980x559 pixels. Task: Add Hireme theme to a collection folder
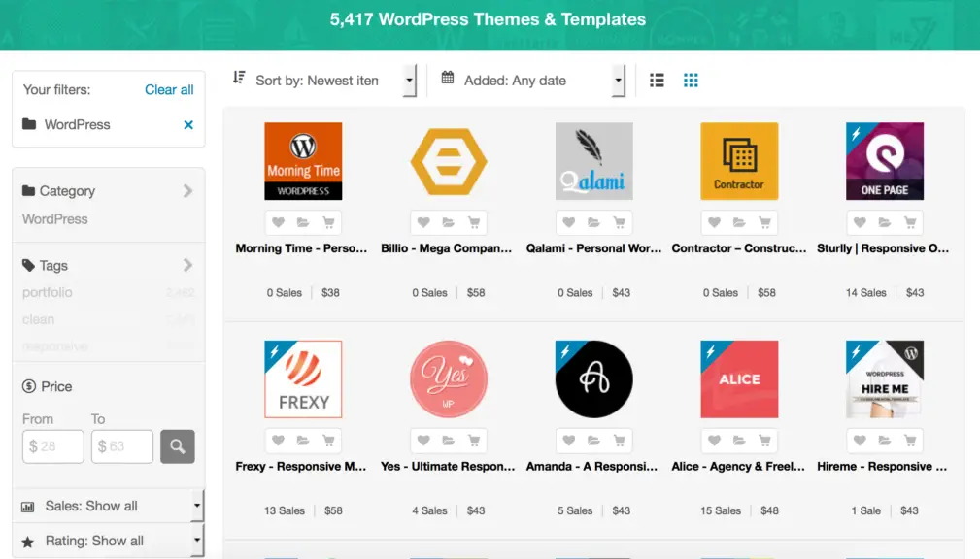[x=885, y=441]
